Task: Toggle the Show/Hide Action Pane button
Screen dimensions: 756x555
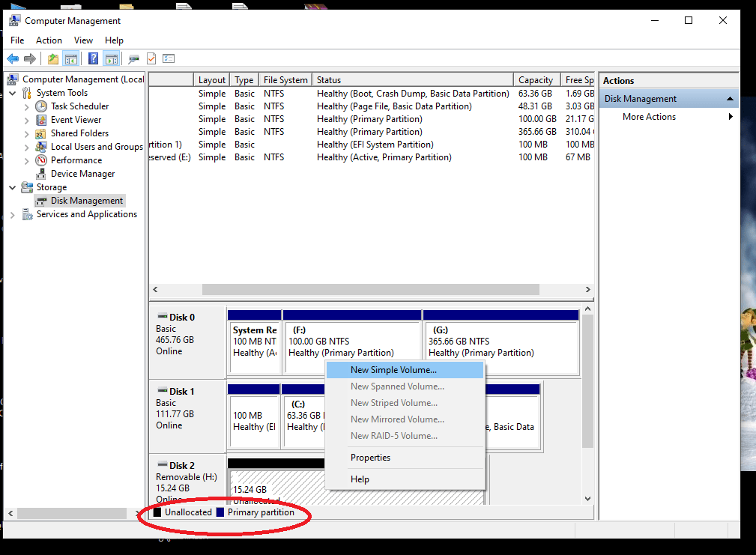Action: [x=111, y=58]
